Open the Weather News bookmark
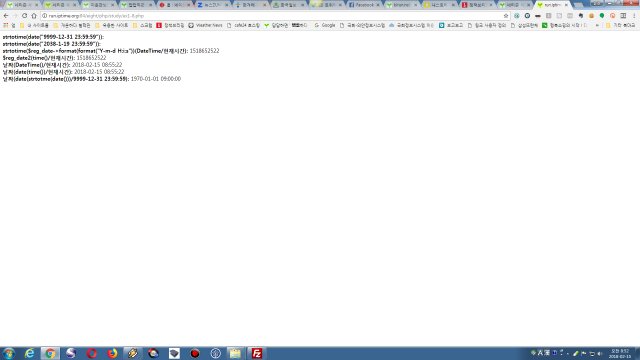 pos(205,25)
